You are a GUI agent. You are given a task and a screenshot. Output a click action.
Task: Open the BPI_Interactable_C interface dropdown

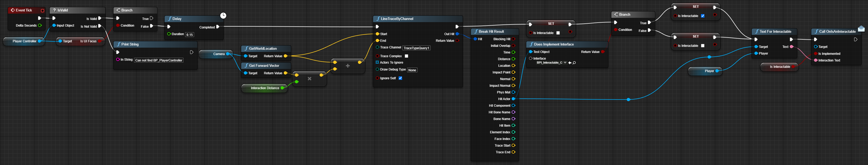click(565, 63)
